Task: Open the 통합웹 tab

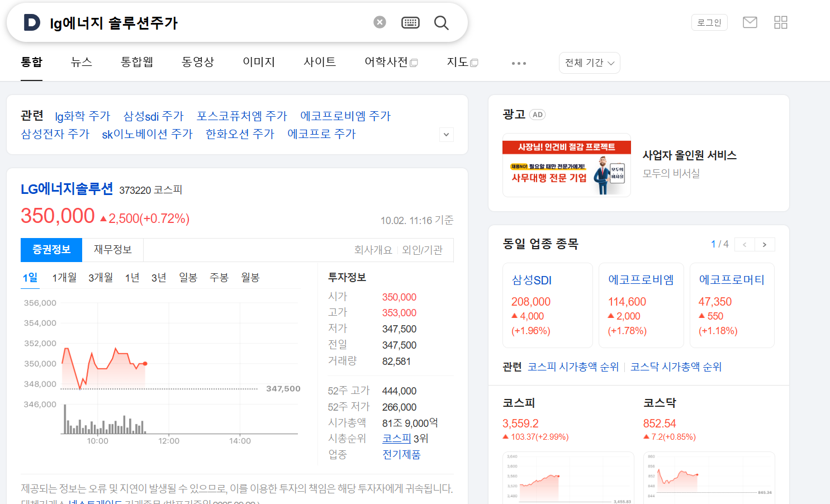Action: coord(137,62)
